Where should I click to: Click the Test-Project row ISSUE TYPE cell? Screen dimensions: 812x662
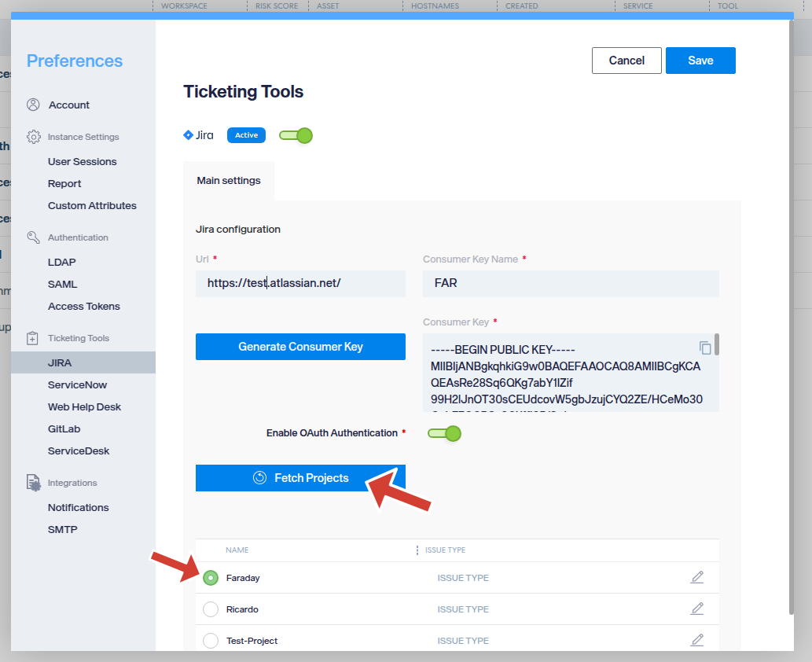[463, 642]
